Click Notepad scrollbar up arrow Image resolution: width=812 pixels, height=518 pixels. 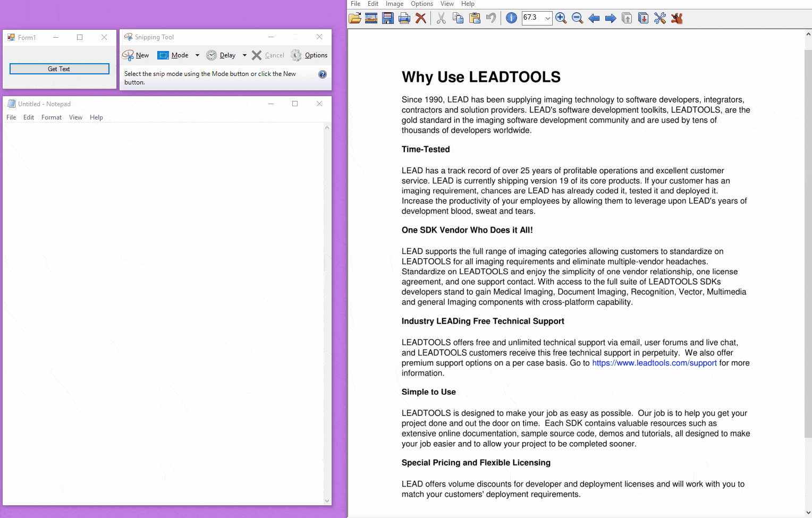327,128
